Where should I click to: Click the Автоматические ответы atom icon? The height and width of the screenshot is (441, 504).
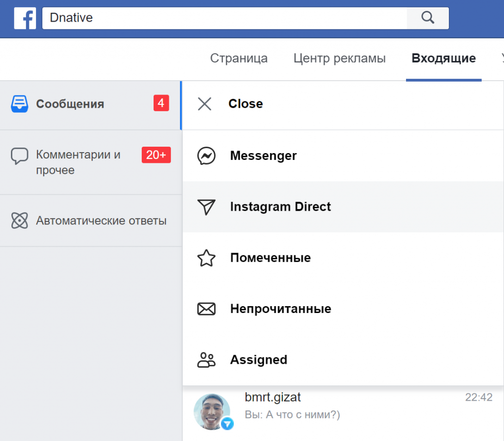tap(20, 220)
